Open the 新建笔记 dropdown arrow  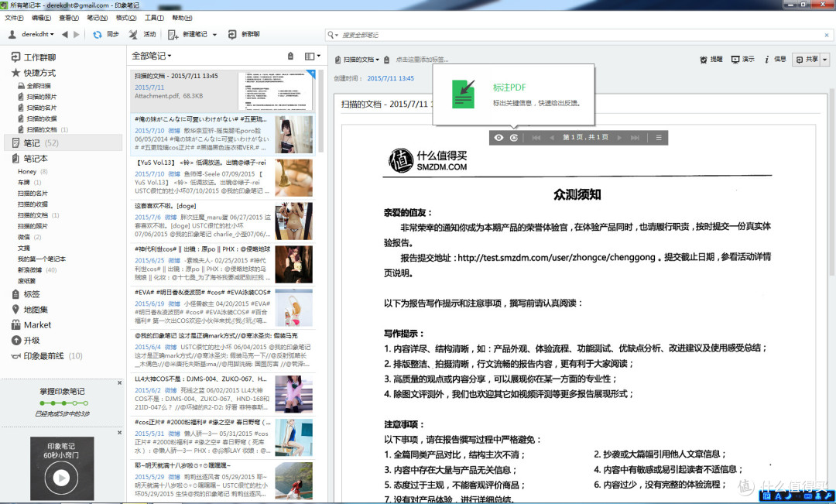214,35
